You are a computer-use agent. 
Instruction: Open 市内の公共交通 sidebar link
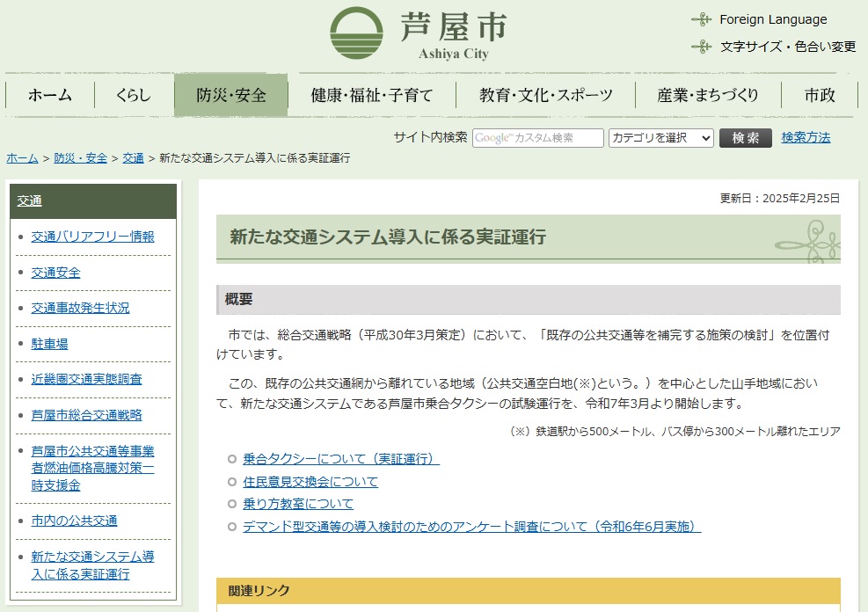coord(74,521)
